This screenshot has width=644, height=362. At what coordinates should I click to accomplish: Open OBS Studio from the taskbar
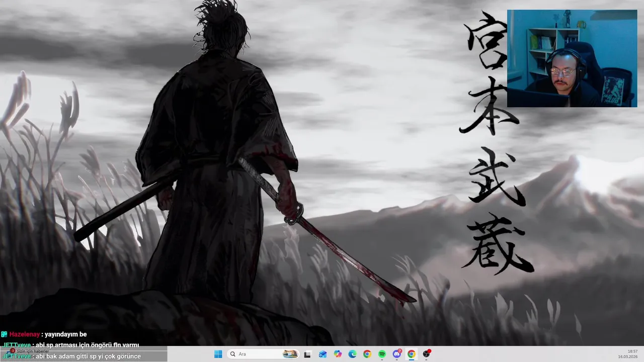(x=427, y=354)
